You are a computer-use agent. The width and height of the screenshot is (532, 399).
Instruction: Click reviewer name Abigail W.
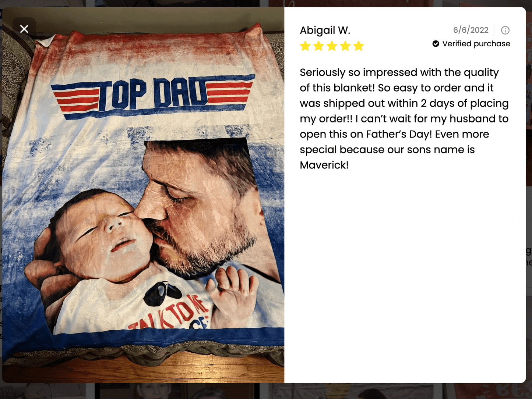tap(325, 30)
